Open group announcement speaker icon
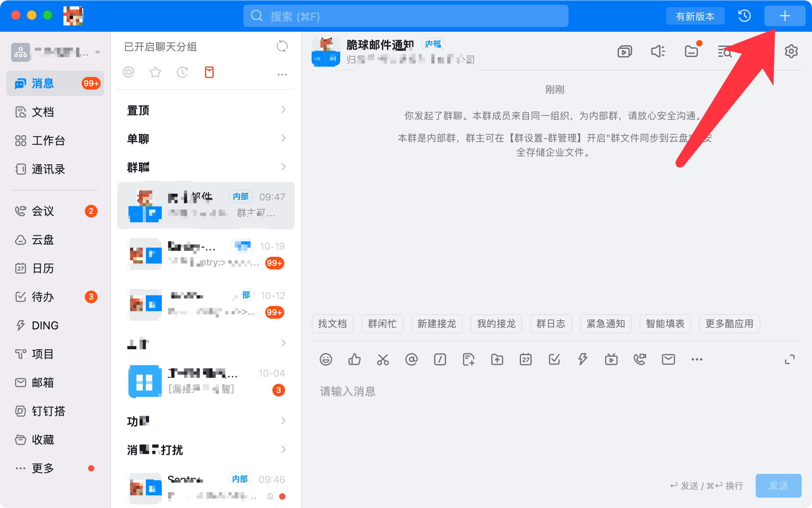Image resolution: width=812 pixels, height=508 pixels. pyautogui.click(x=658, y=52)
